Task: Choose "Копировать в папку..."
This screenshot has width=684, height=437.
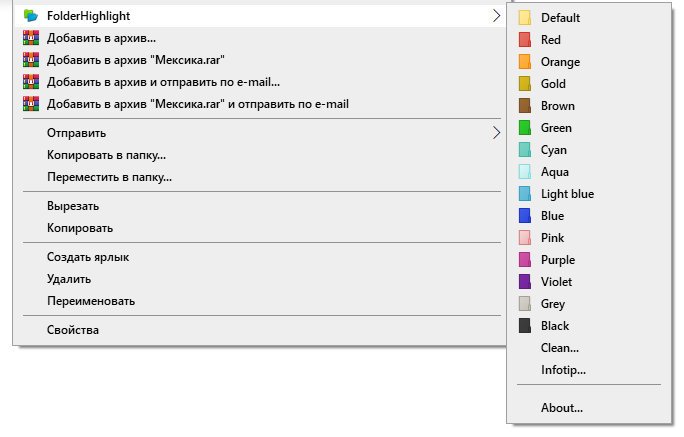Action: pyautogui.click(x=260, y=155)
